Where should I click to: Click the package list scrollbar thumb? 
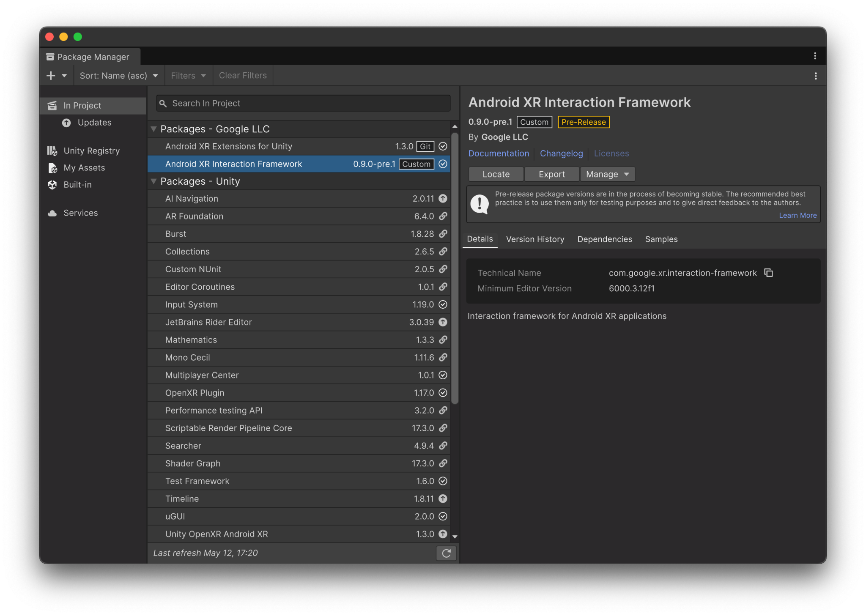pos(455,268)
